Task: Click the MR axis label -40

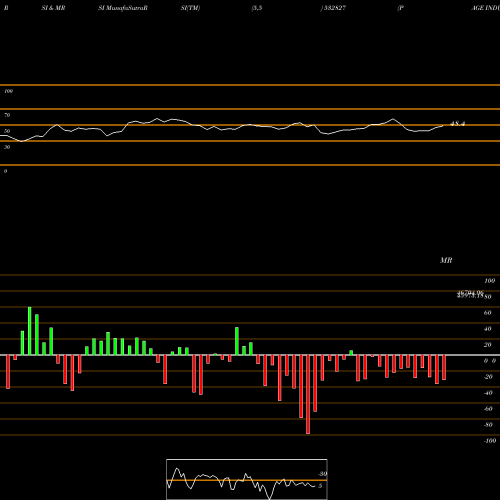Action: click(488, 393)
